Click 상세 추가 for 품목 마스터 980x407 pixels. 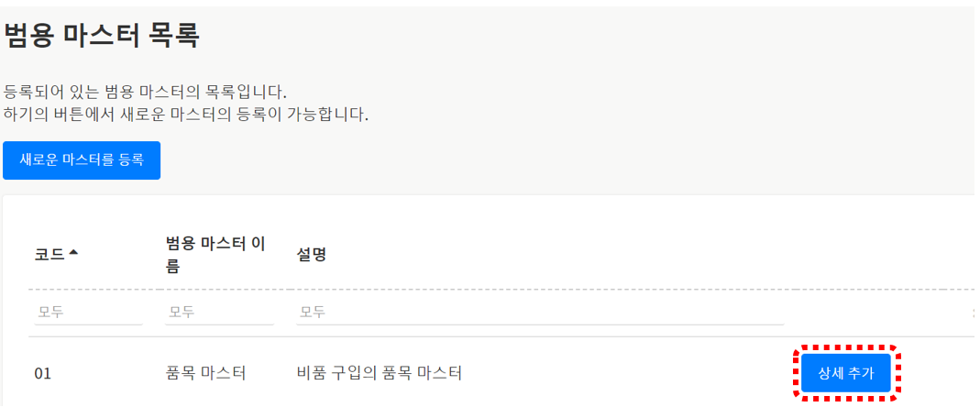click(x=845, y=373)
